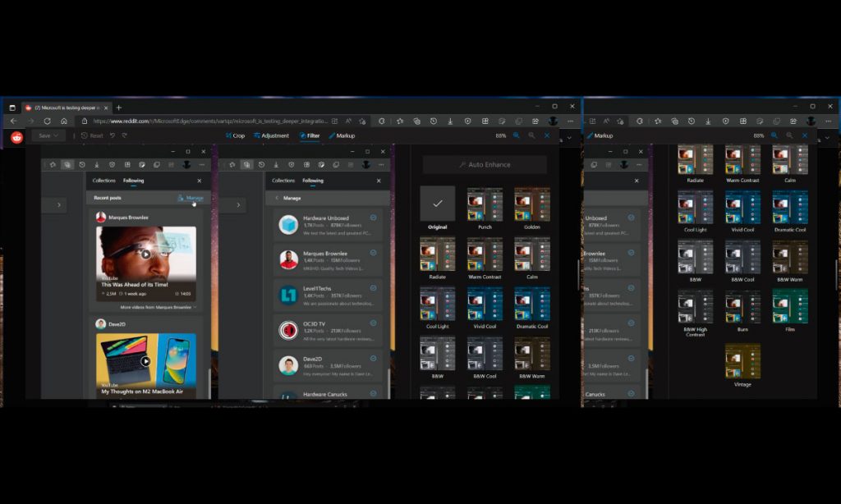Screen dimensions: 841x504
Task: Apply the Golden filter
Action: coord(532,204)
